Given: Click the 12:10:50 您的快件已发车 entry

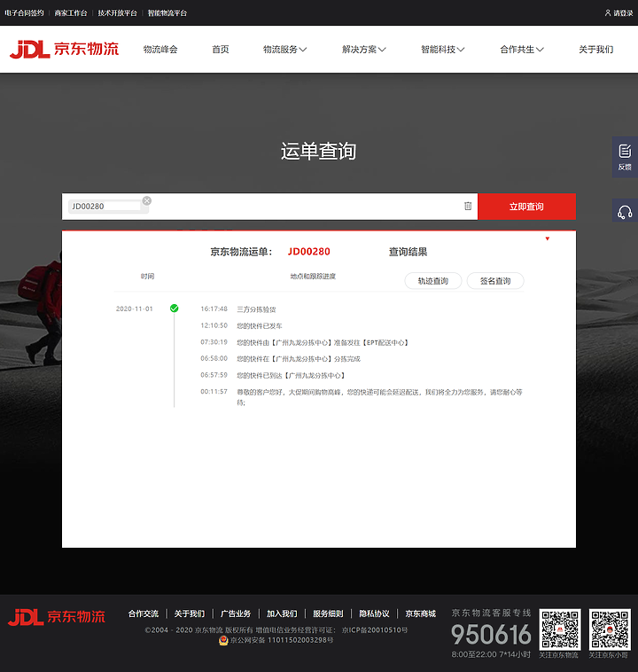Looking at the screenshot, I should coord(241,325).
